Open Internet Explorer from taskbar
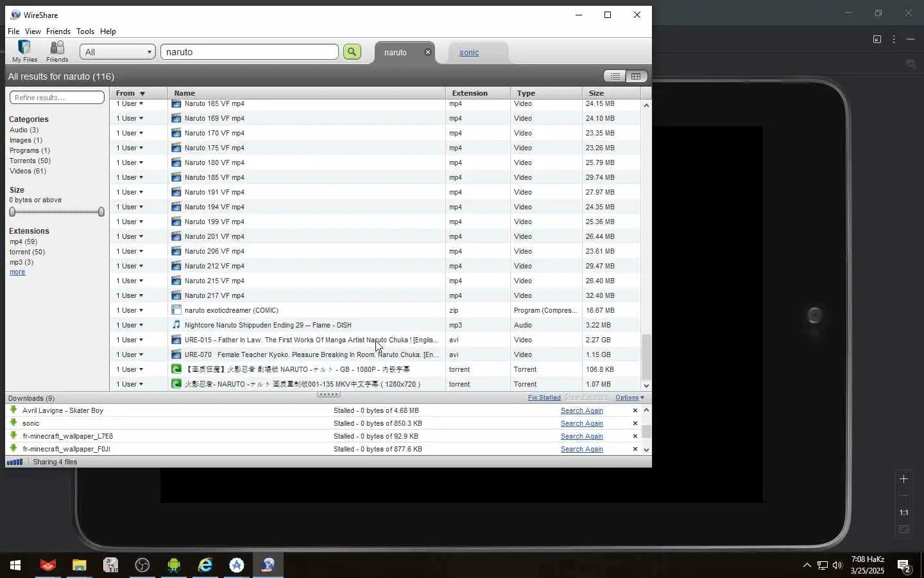This screenshot has height=578, width=924. click(205, 565)
